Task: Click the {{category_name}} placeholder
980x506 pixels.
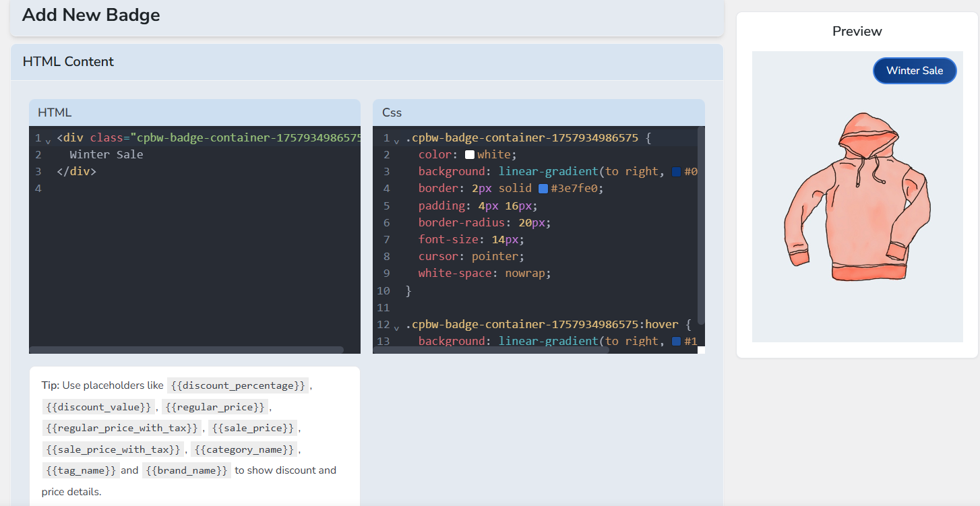Action: click(244, 449)
